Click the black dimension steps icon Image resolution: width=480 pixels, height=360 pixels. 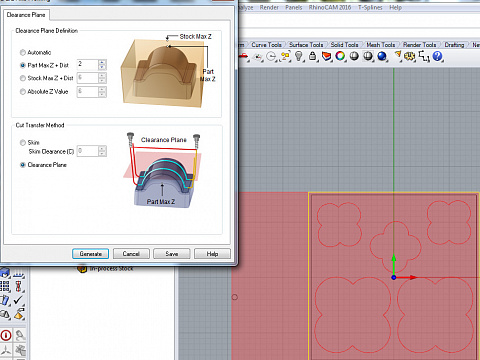[x=424, y=56]
